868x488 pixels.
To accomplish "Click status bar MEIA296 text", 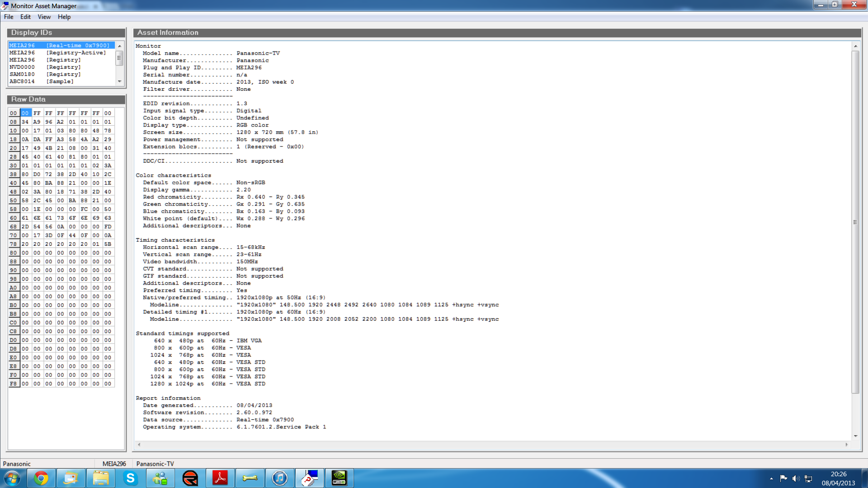I will pyautogui.click(x=114, y=464).
